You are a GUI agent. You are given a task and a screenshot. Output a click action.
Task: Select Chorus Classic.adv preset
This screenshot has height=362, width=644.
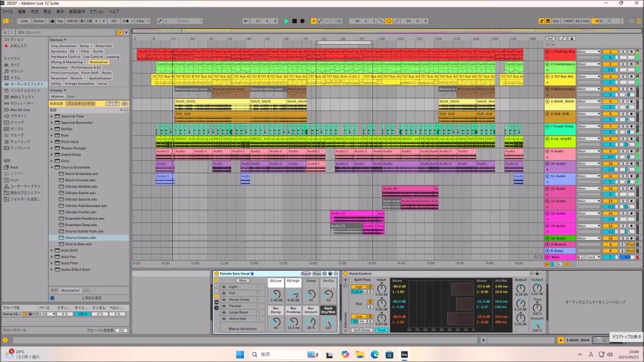[80, 237]
